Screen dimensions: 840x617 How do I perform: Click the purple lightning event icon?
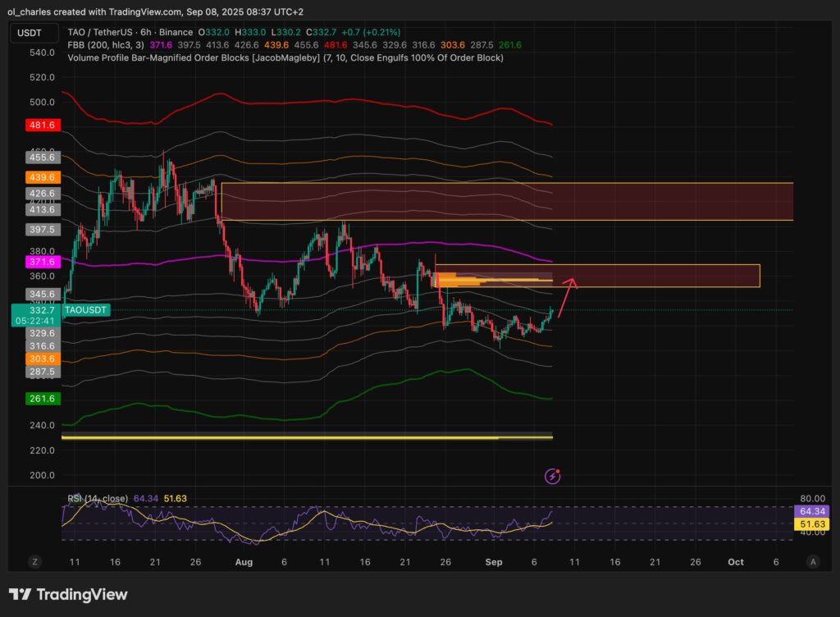(x=554, y=475)
